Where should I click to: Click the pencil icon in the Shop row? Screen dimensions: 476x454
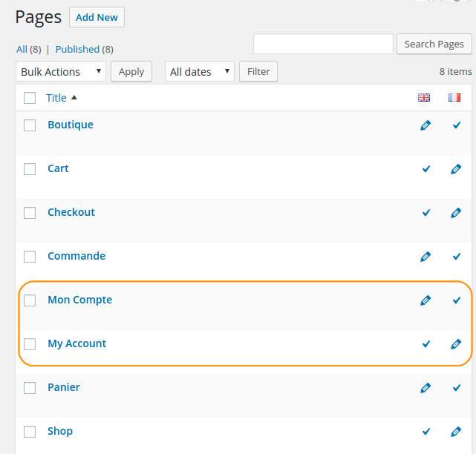point(456,431)
